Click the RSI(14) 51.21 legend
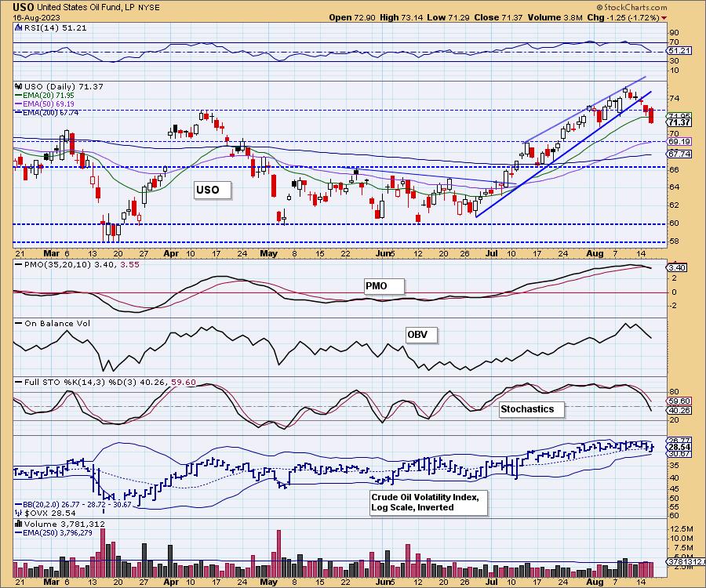This screenshot has height=588, width=706. (x=51, y=27)
